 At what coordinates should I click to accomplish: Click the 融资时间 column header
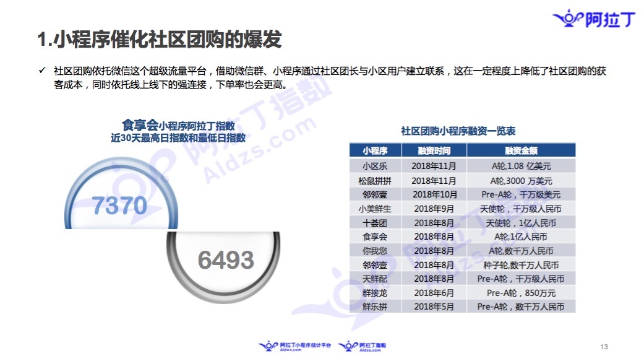coord(434,150)
